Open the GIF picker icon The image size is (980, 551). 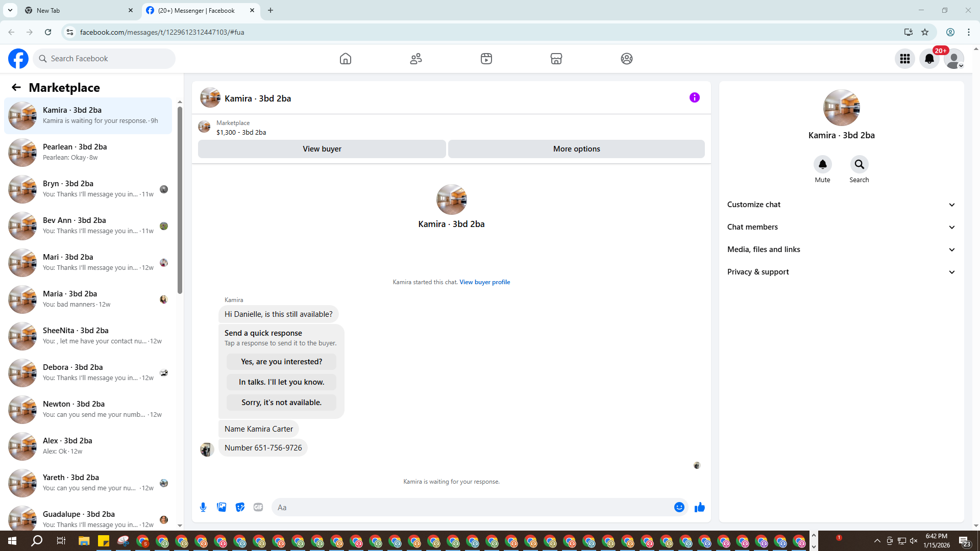[x=258, y=507]
